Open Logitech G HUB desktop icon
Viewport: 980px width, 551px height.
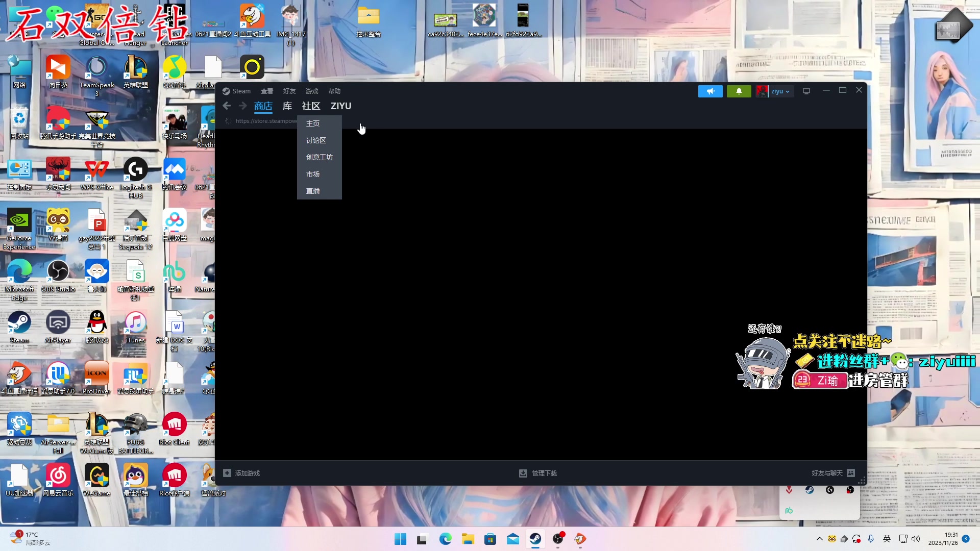(x=136, y=178)
